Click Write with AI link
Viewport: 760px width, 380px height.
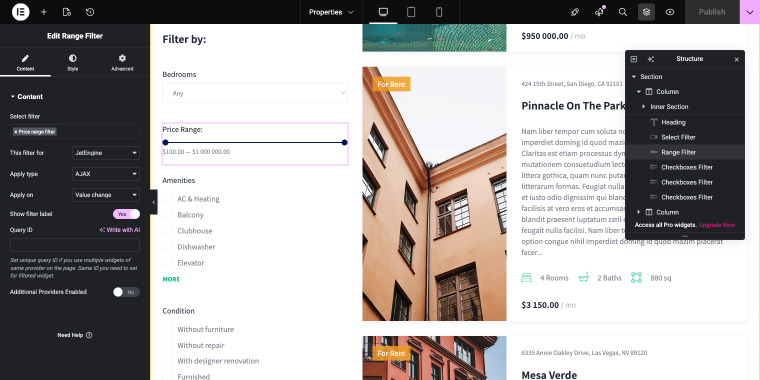pyautogui.click(x=120, y=230)
